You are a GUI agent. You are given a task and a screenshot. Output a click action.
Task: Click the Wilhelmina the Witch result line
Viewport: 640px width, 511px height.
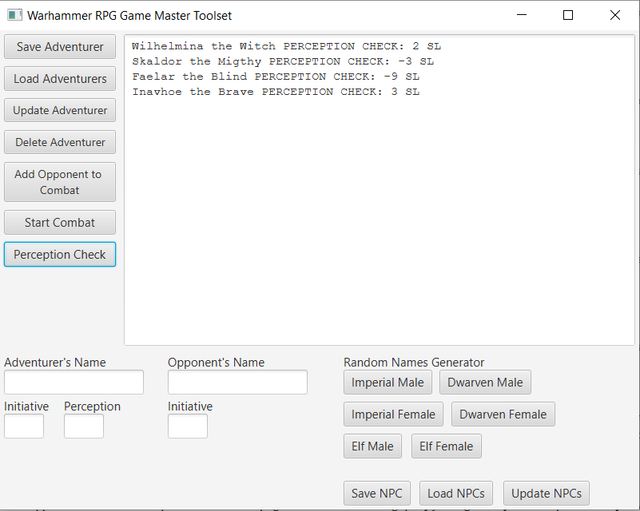pos(287,46)
